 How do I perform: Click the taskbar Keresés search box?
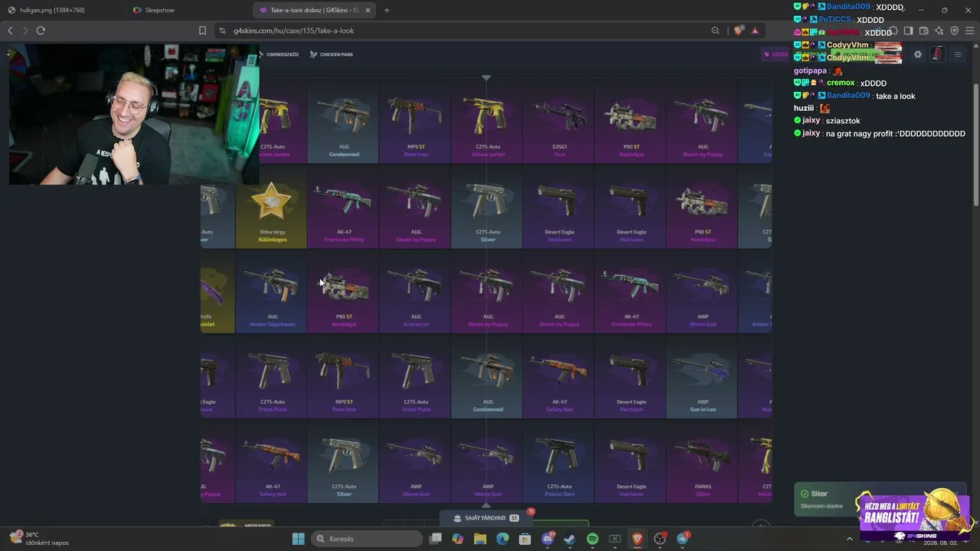(x=367, y=539)
